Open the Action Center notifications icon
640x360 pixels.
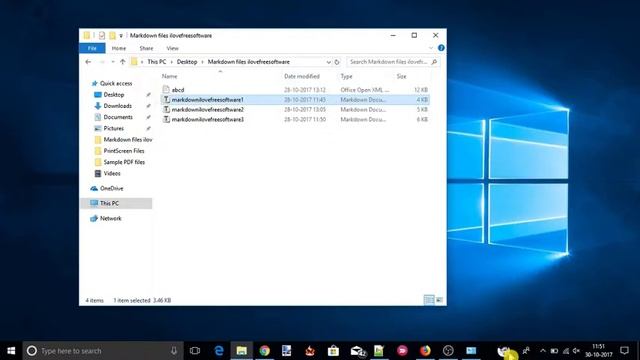click(624, 351)
